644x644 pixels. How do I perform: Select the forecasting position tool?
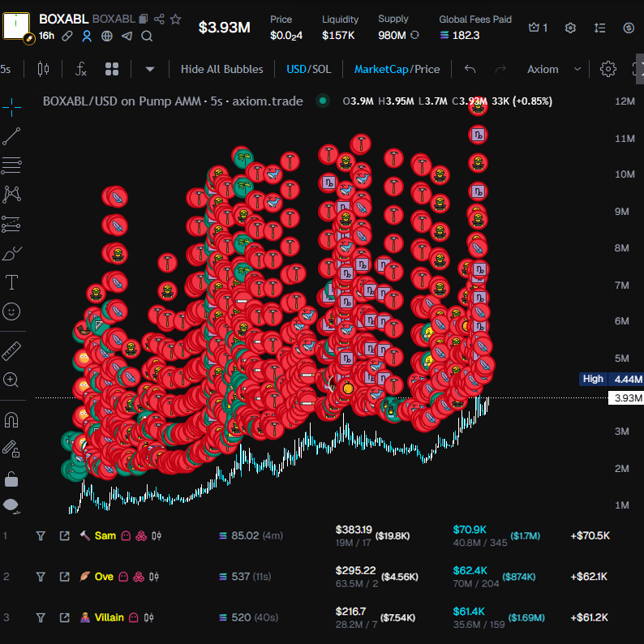tap(11, 224)
